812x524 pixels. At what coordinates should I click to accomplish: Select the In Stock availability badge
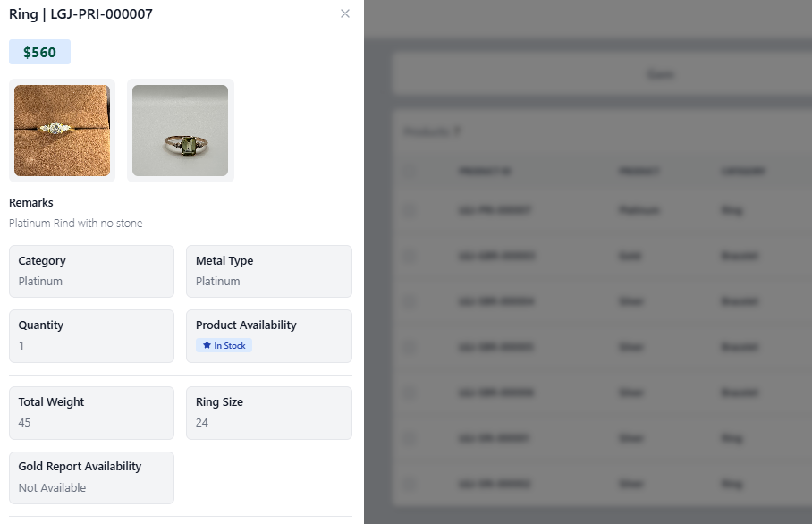tap(224, 346)
